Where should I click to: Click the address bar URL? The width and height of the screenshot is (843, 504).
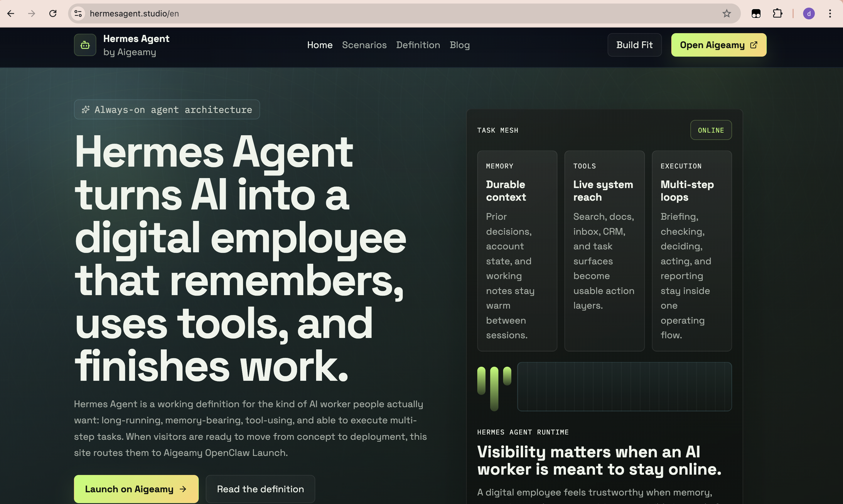pyautogui.click(x=134, y=13)
